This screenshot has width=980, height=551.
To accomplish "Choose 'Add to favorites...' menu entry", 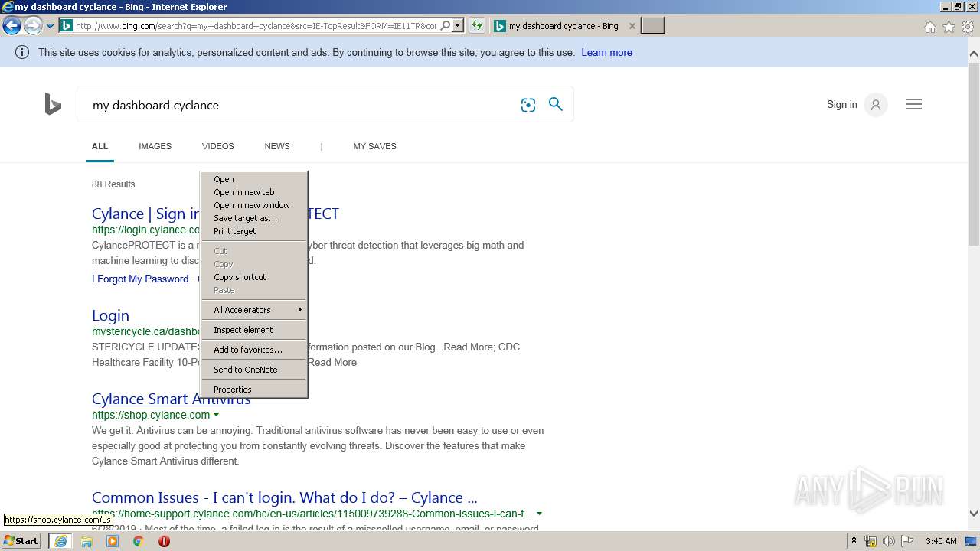I will point(253,350).
